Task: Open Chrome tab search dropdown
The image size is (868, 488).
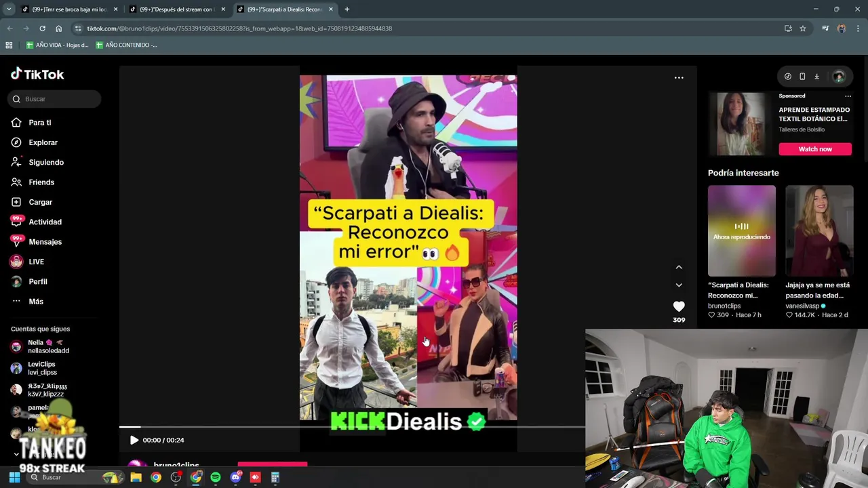Action: tap(9, 9)
